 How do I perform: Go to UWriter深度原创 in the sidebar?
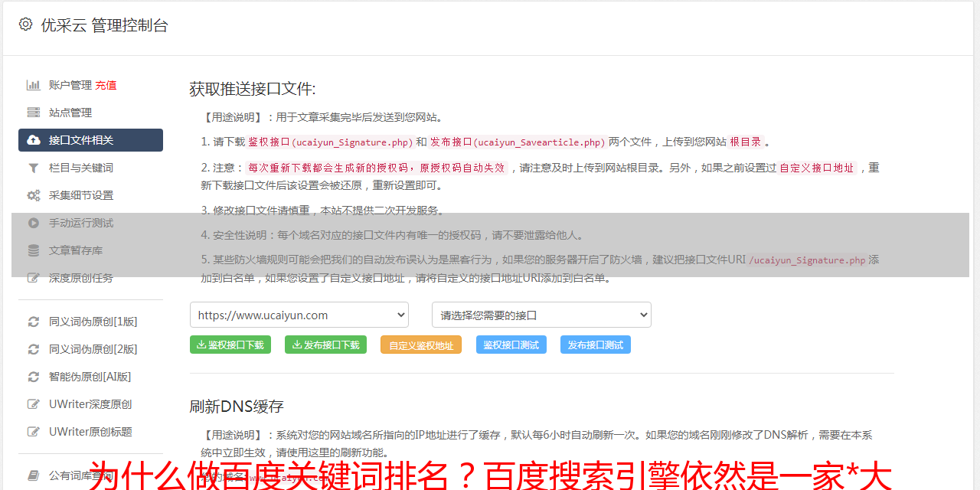tap(90, 404)
